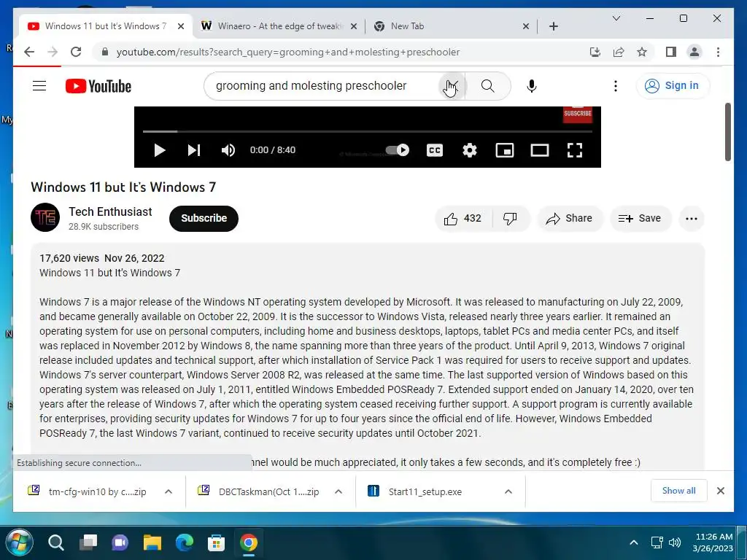This screenshot has width=747, height=560.
Task: Expand options for tm-cfg-win10 zip download
Action: (169, 491)
